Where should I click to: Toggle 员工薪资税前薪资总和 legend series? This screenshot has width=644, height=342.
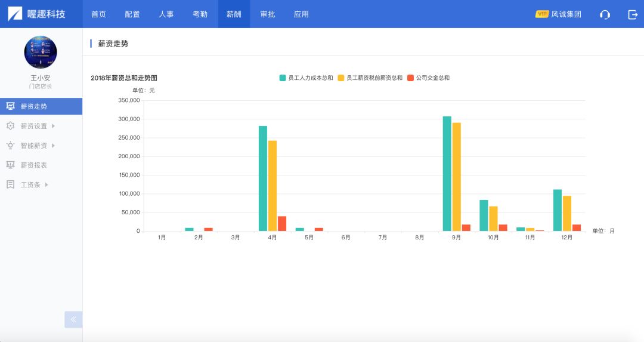coord(370,78)
